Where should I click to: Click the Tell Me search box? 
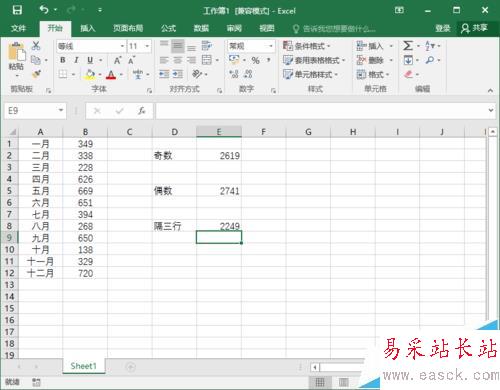point(334,29)
